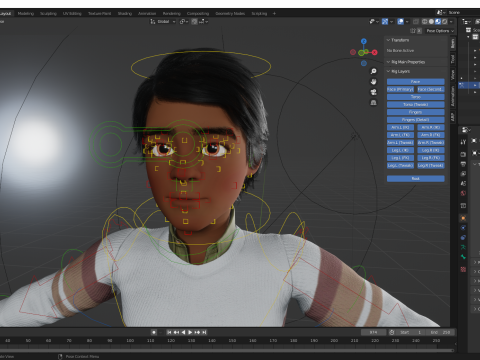The height and width of the screenshot is (360, 480).
Task: Select material preview viewport shading
Action: 438,22
